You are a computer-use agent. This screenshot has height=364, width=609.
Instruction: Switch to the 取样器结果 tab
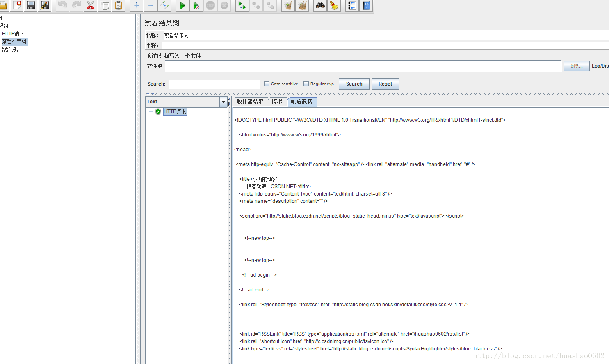coord(250,101)
